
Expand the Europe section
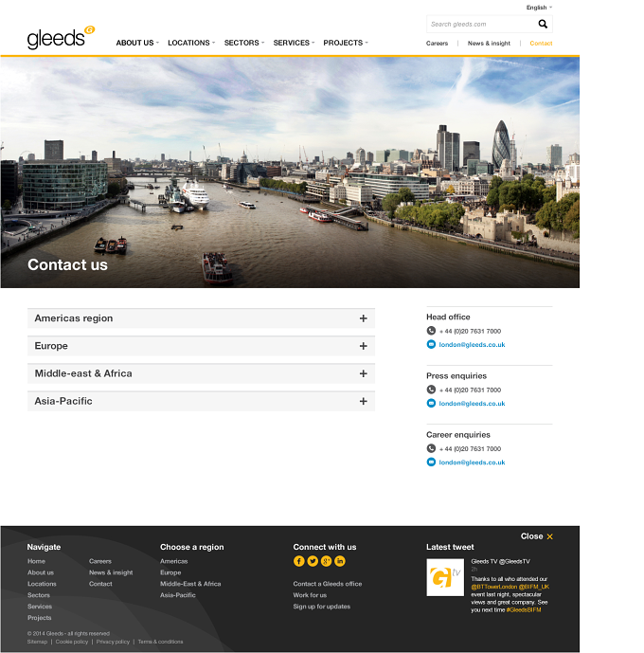pyautogui.click(x=202, y=346)
